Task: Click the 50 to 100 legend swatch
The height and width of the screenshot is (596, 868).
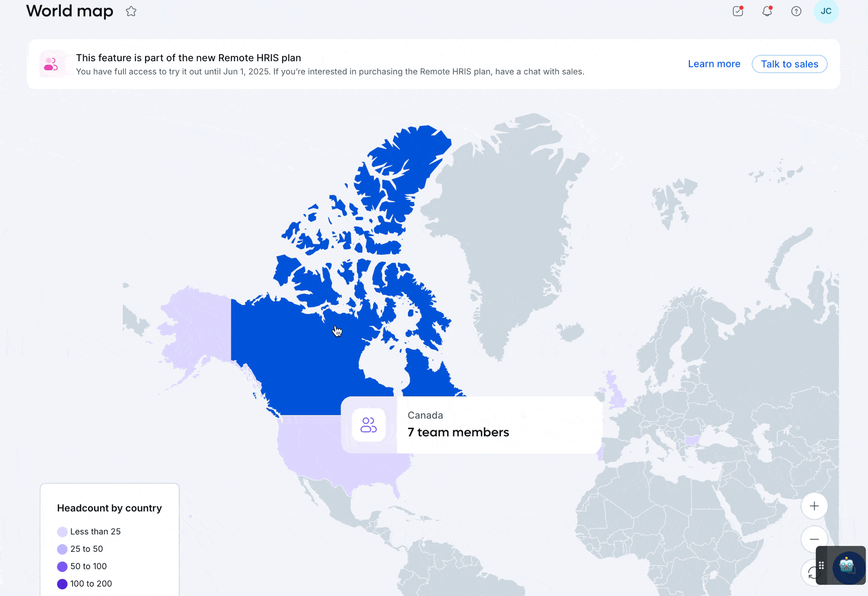Action: point(62,566)
